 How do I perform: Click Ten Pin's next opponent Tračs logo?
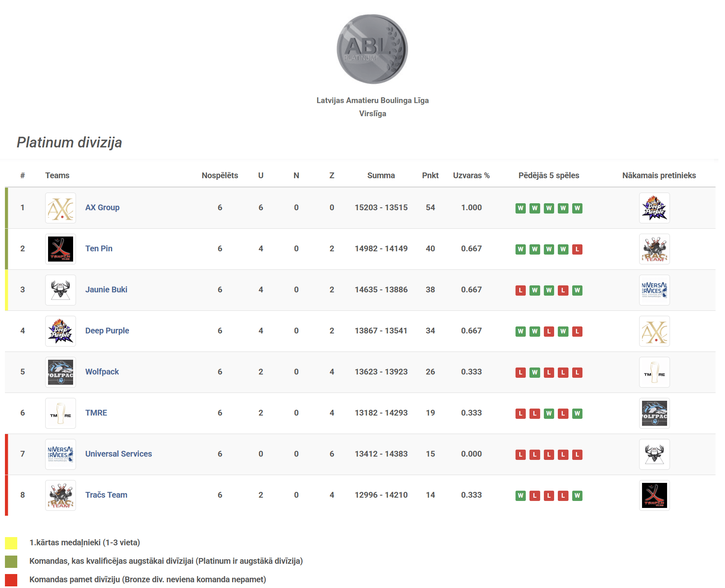coord(654,249)
